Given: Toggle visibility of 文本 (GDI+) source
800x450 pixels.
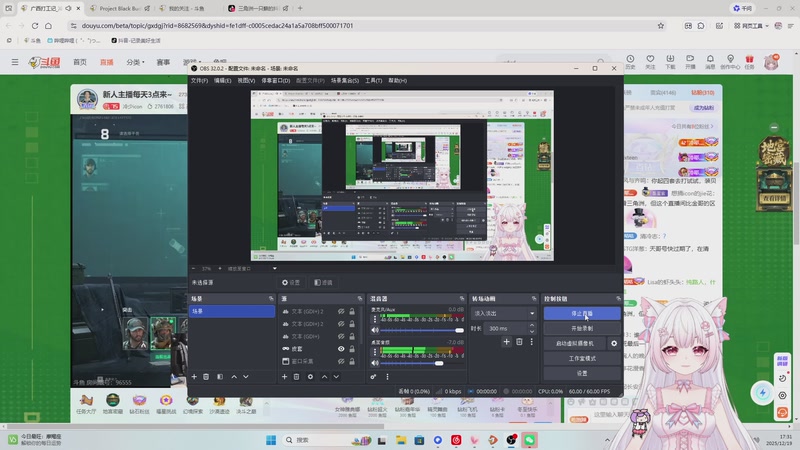Looking at the screenshot, I should (x=341, y=336).
